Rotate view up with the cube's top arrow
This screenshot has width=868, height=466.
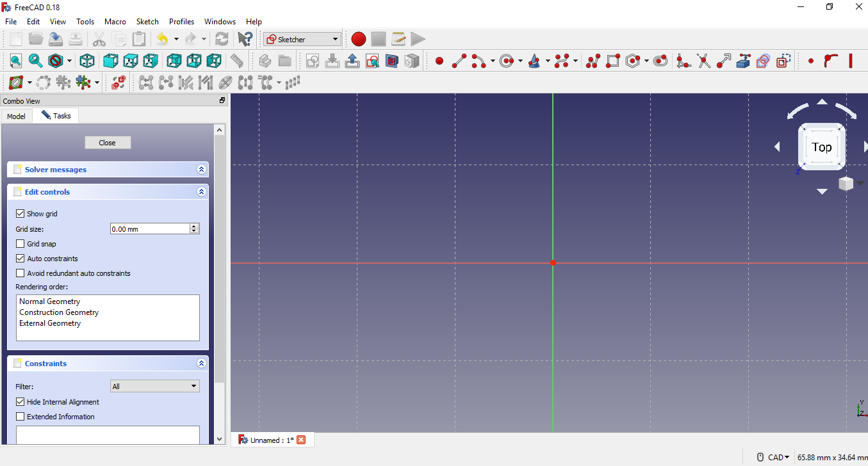coord(822,102)
